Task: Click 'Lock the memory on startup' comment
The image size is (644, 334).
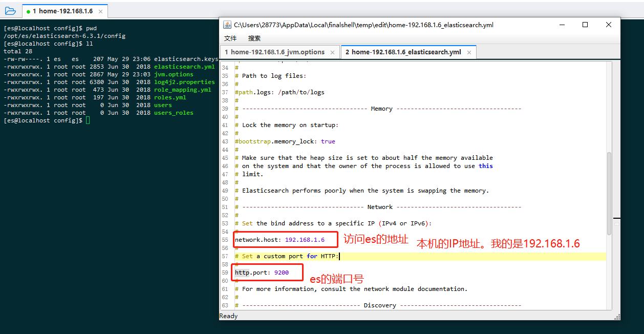Action: 287,125
